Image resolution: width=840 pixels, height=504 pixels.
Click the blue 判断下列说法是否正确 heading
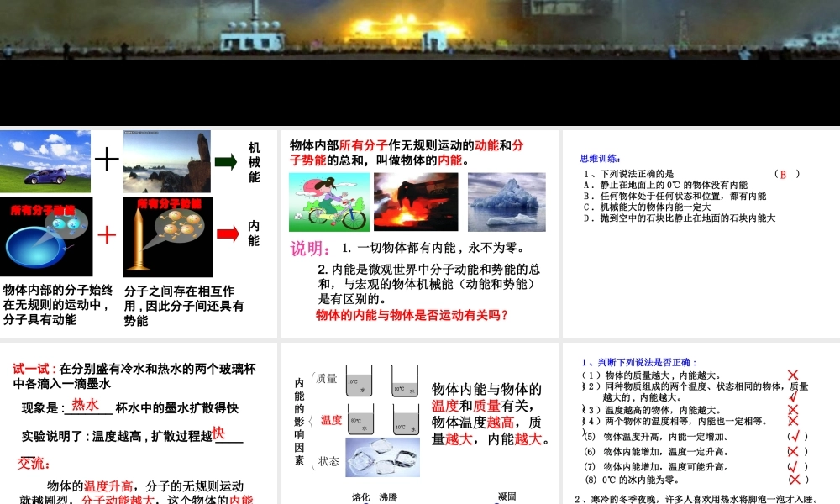coord(638,363)
